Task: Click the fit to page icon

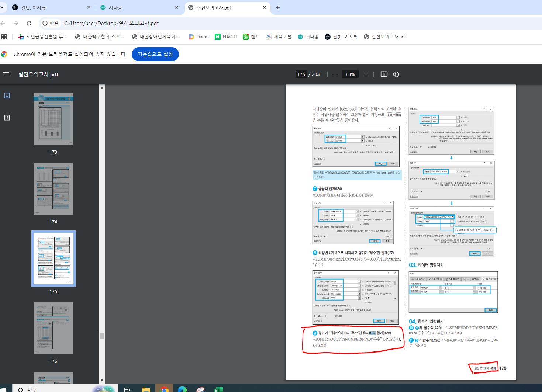Action: point(384,74)
